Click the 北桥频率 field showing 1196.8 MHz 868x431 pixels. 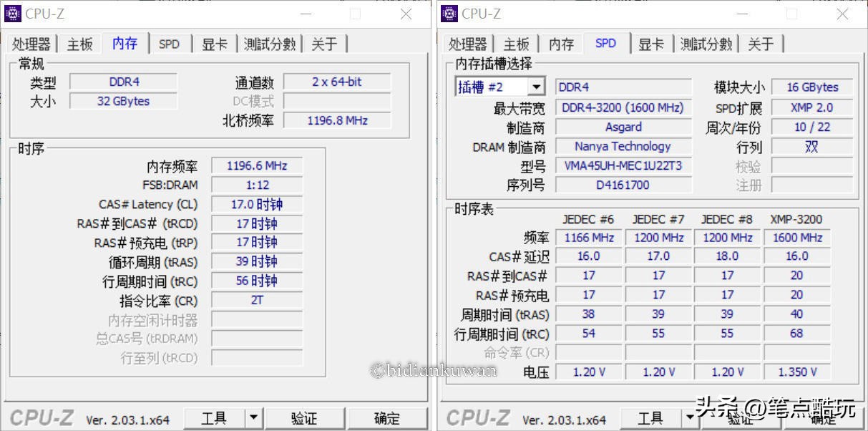(336, 120)
